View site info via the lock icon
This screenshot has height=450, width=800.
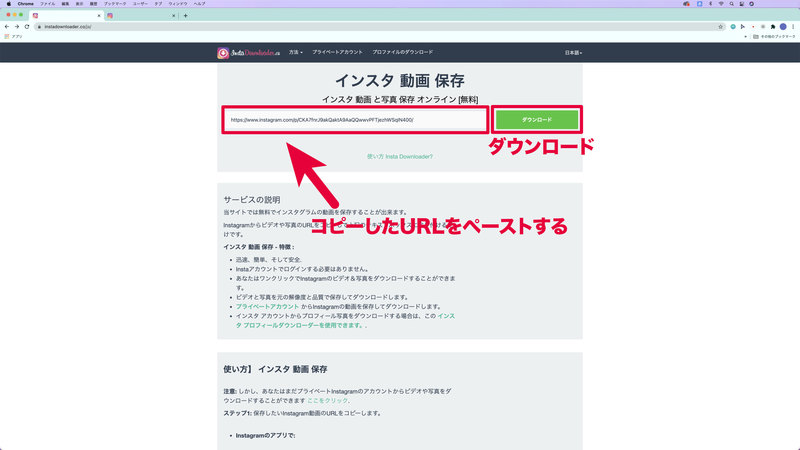tap(39, 27)
